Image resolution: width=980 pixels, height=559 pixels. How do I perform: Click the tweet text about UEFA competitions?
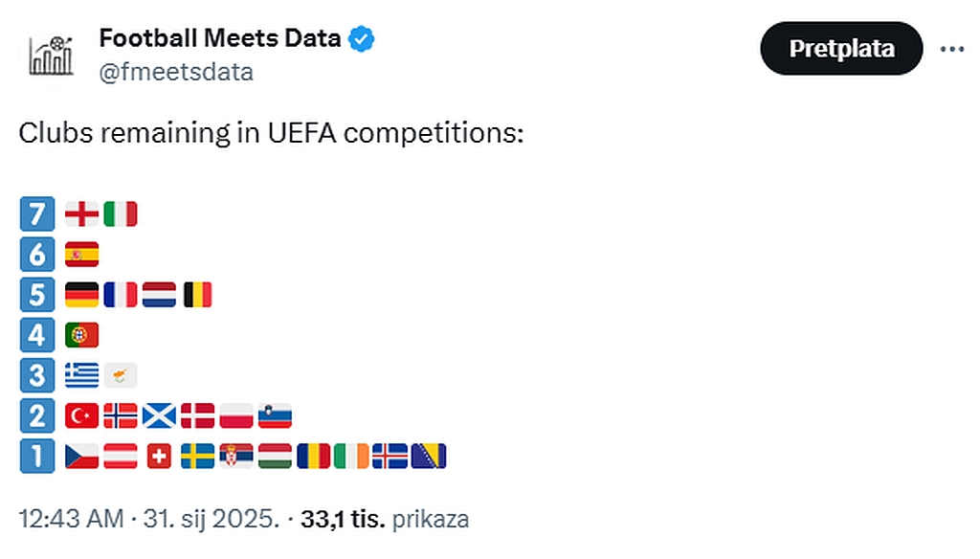click(x=271, y=132)
